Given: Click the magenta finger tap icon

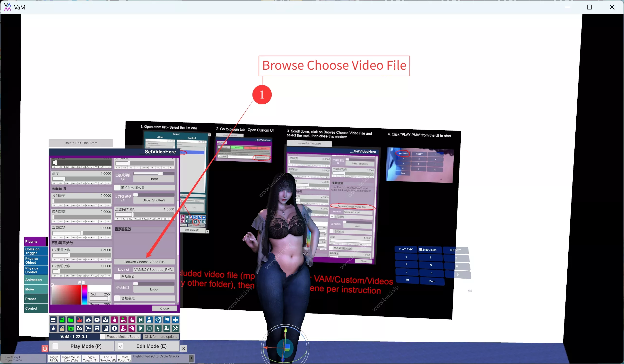Looking at the screenshot, I should (x=132, y=320).
